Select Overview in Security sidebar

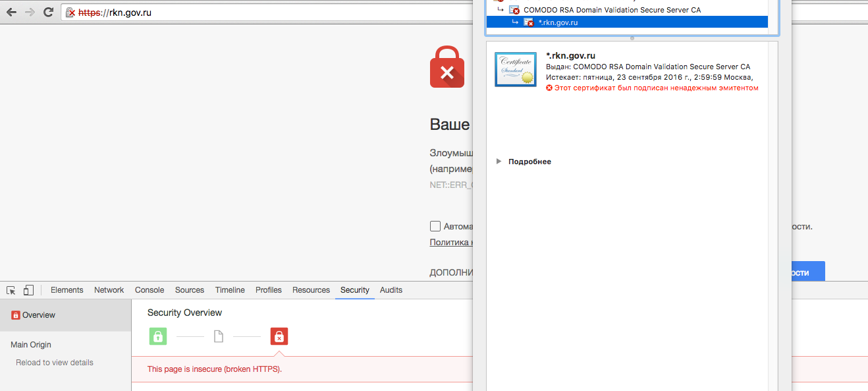65,315
